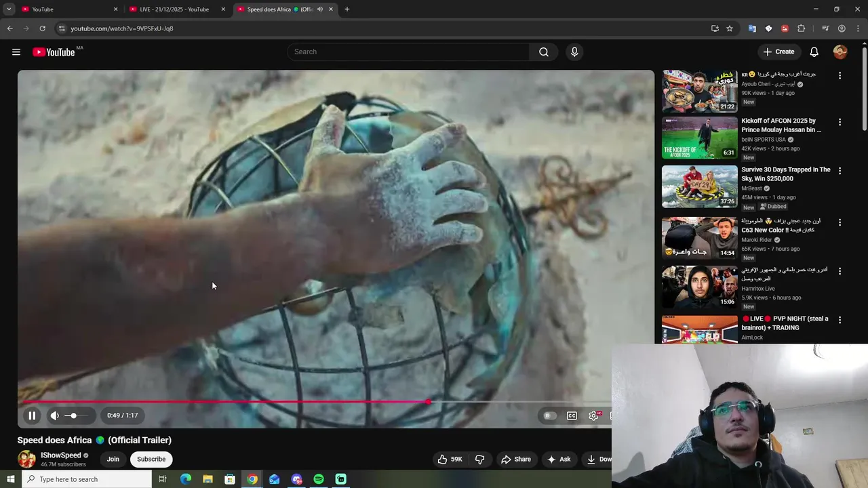Click the Windows taskbar search box

tap(87, 479)
